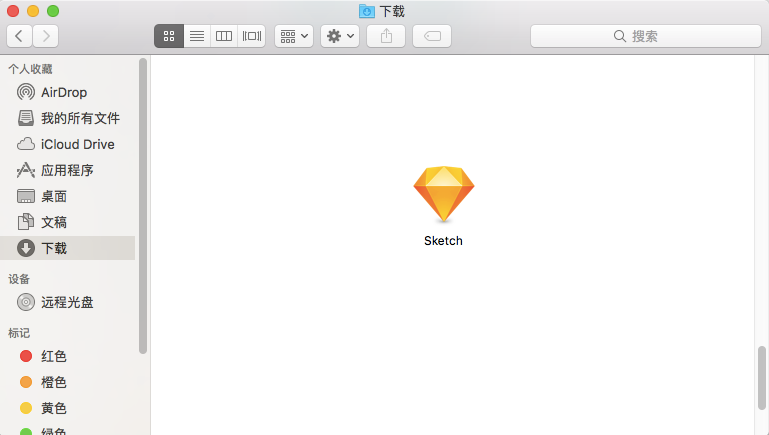Close the Finder window with red button
The width and height of the screenshot is (769, 435).
coord(13,11)
